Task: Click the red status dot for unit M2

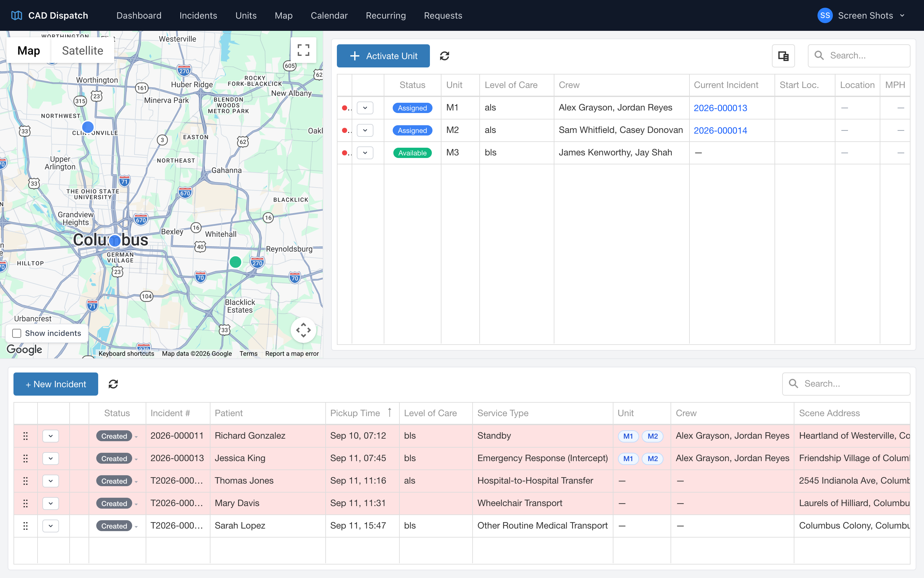Action: [344, 130]
